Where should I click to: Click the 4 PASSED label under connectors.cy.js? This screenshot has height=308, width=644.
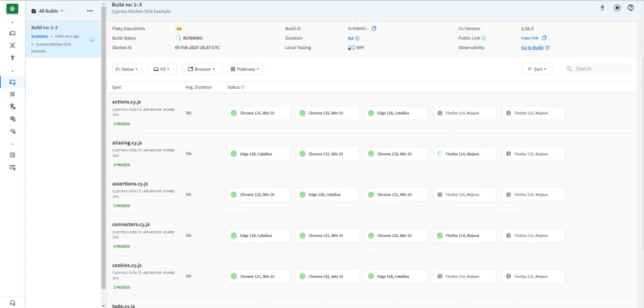[121, 247]
